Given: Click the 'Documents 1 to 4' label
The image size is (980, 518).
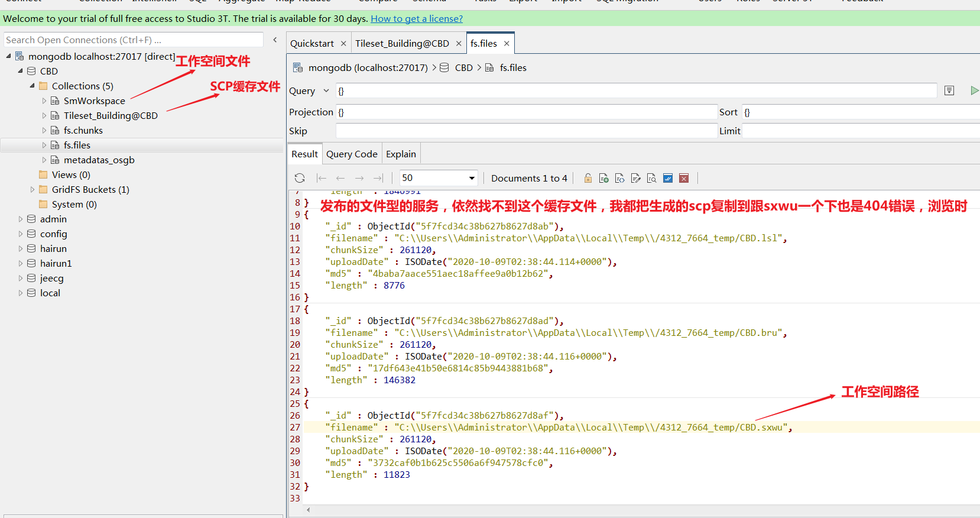Looking at the screenshot, I should (x=529, y=178).
